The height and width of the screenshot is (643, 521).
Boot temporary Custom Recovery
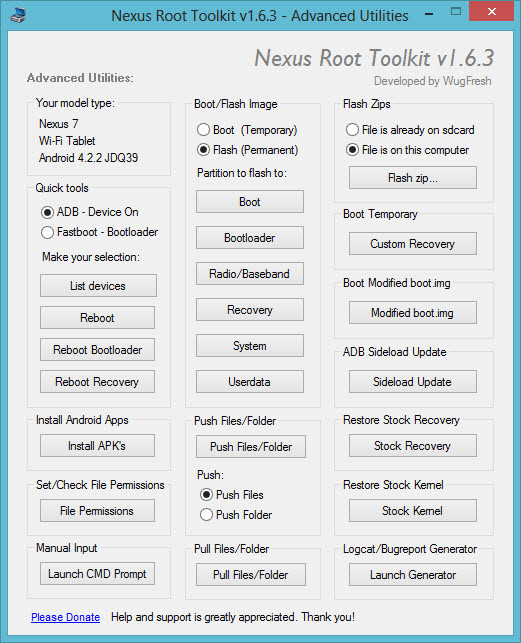tap(413, 244)
